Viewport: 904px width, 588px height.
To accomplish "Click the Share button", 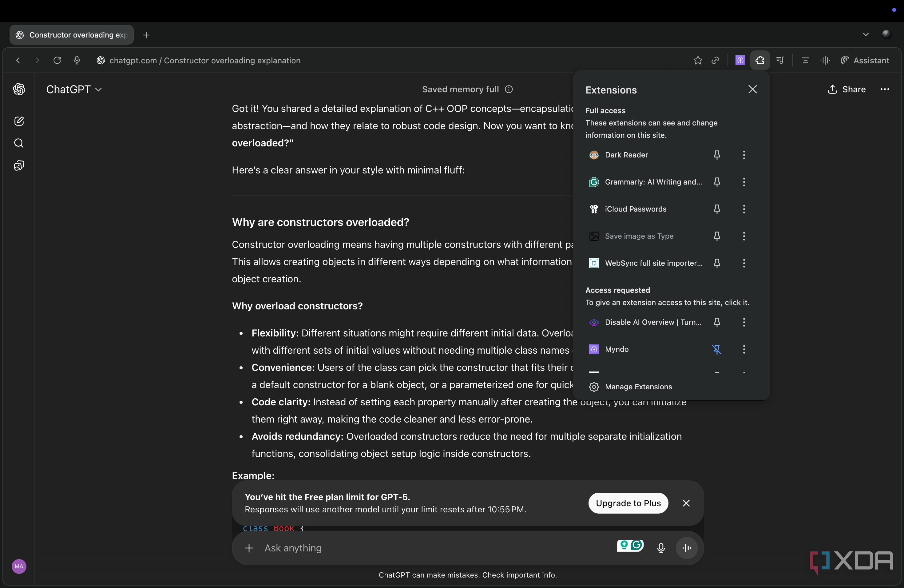I will point(847,89).
